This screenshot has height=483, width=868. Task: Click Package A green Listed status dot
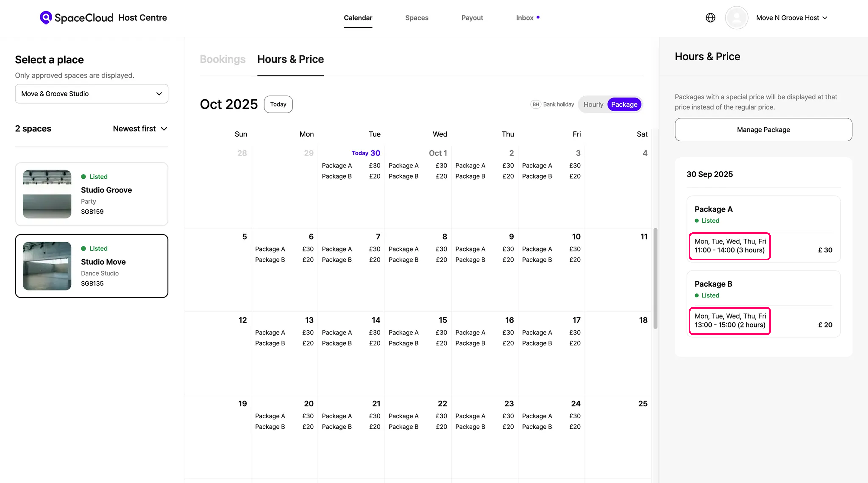click(697, 221)
